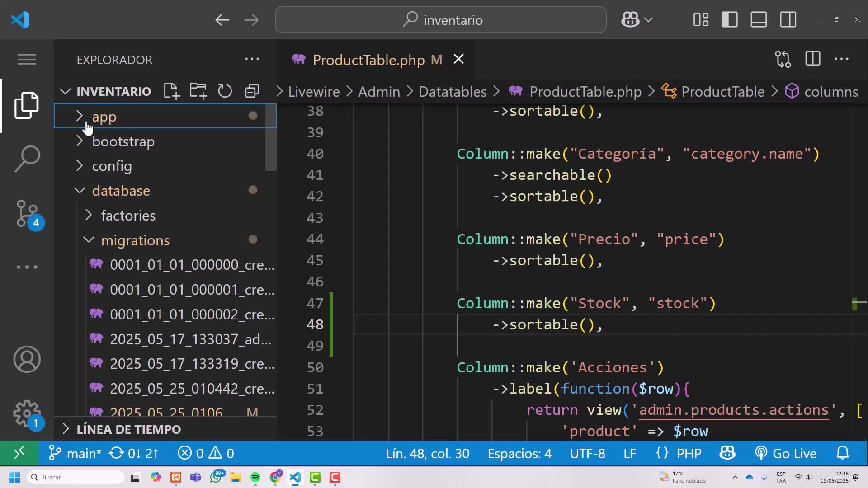The width and height of the screenshot is (868, 488).
Task: Click the inventario command center search box
Action: [x=441, y=20]
